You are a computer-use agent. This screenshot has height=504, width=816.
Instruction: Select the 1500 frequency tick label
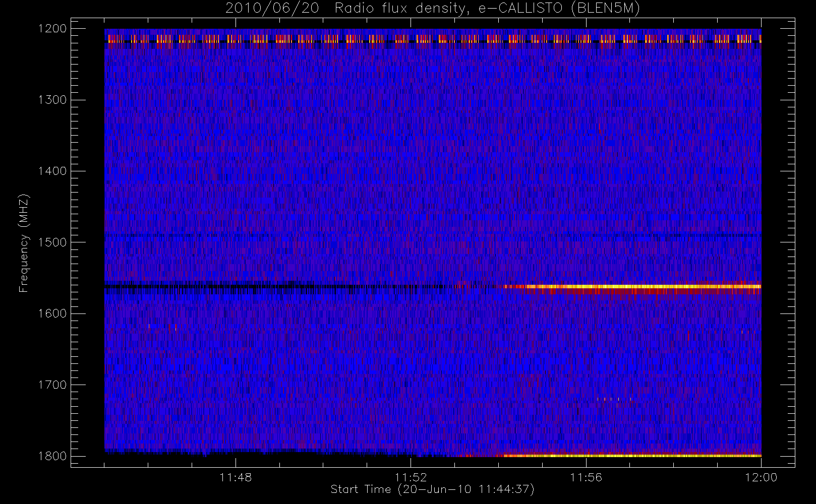52,242
